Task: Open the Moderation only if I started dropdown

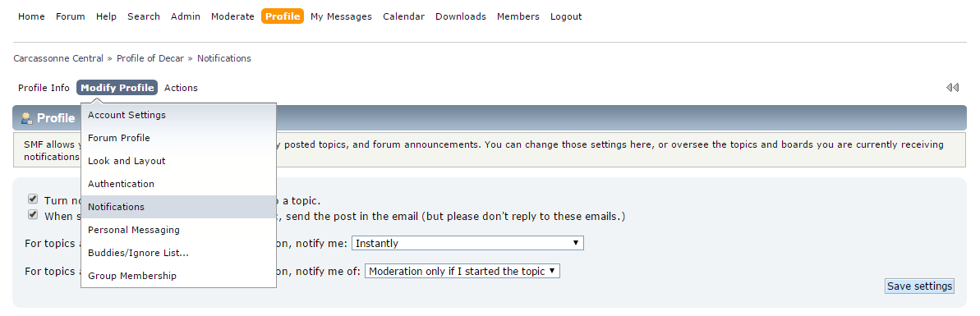Action: tap(462, 271)
